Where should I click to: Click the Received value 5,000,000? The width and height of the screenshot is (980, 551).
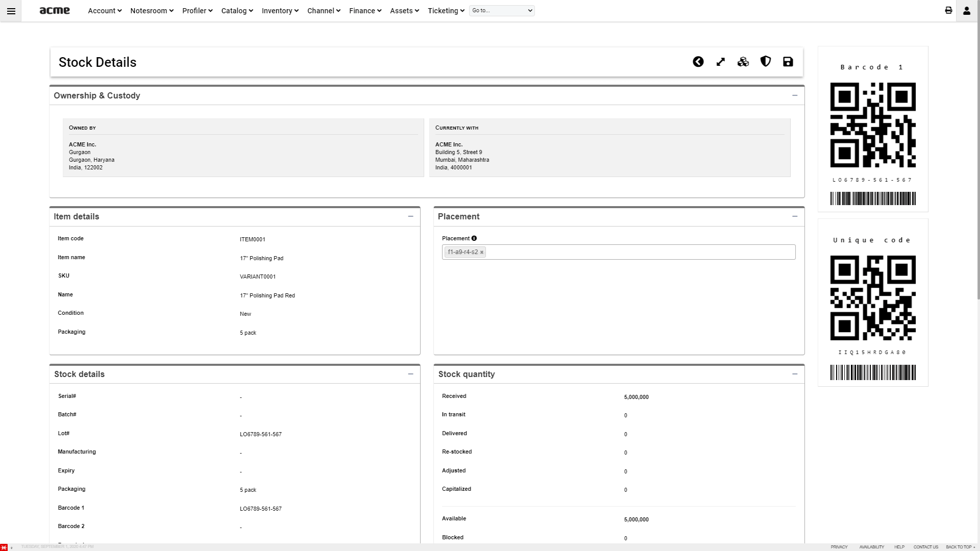(636, 397)
